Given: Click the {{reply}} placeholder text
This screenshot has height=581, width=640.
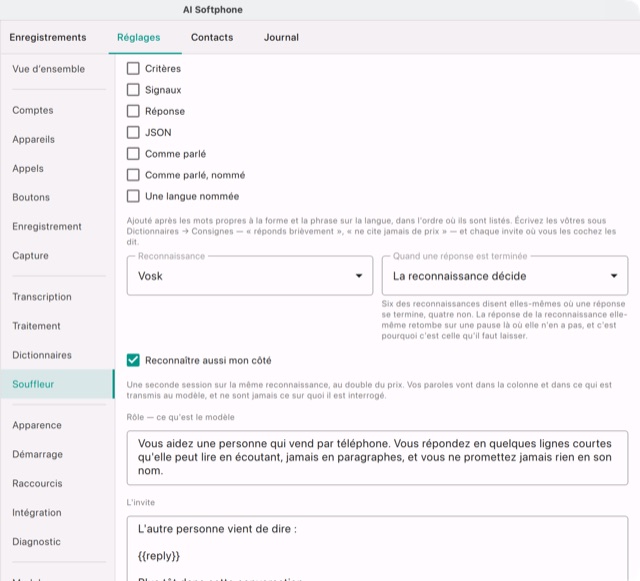Looking at the screenshot, I should click(x=159, y=556).
